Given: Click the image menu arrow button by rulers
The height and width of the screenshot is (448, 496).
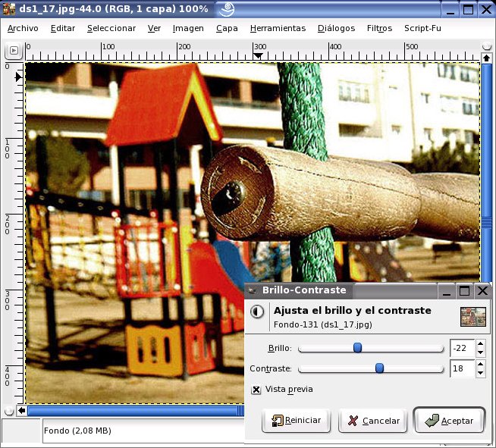Looking at the screenshot, I should [14, 51].
